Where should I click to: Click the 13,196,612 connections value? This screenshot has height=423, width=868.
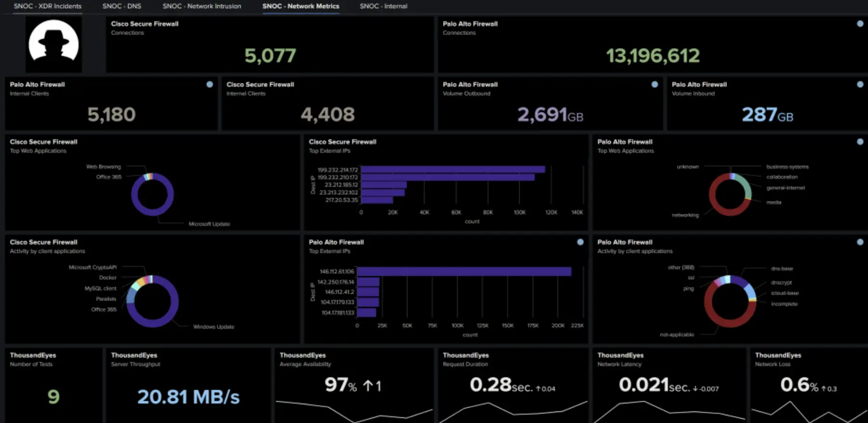click(x=653, y=56)
